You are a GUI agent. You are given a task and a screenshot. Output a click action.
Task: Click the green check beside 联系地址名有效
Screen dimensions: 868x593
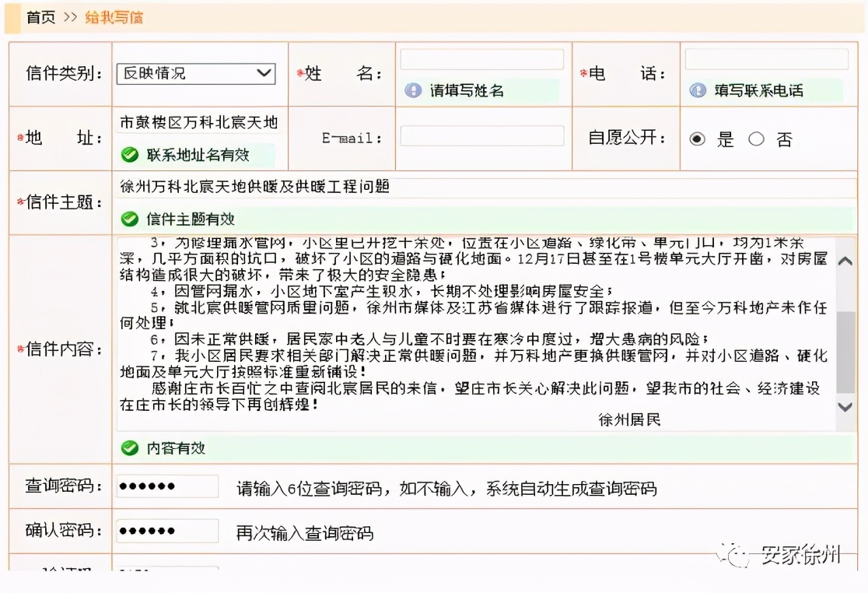click(130, 155)
